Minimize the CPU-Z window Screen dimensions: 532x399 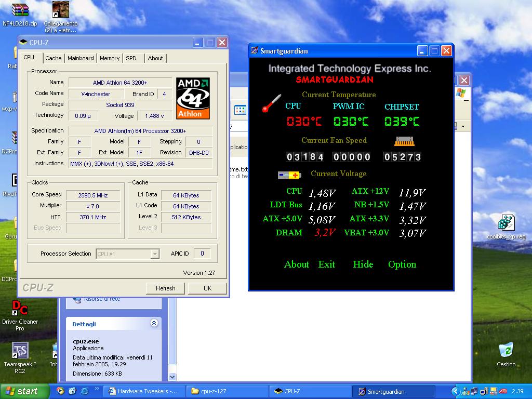198,43
